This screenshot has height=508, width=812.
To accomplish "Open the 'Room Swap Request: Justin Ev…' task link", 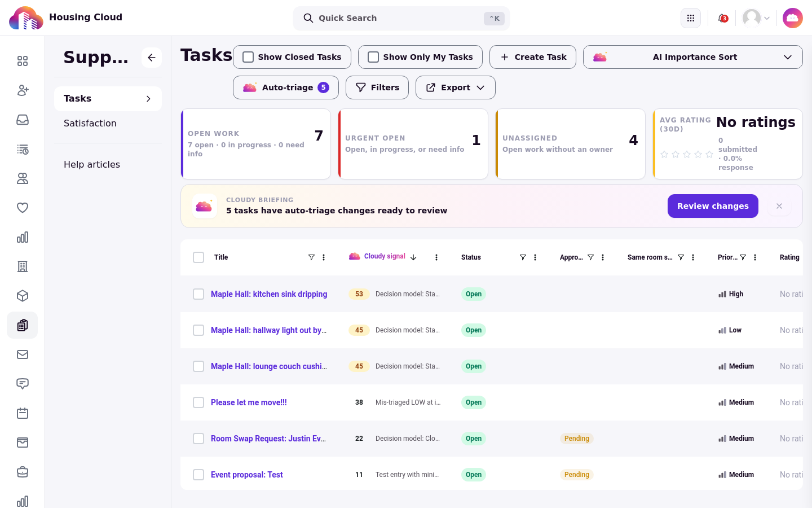I will pyautogui.click(x=268, y=439).
